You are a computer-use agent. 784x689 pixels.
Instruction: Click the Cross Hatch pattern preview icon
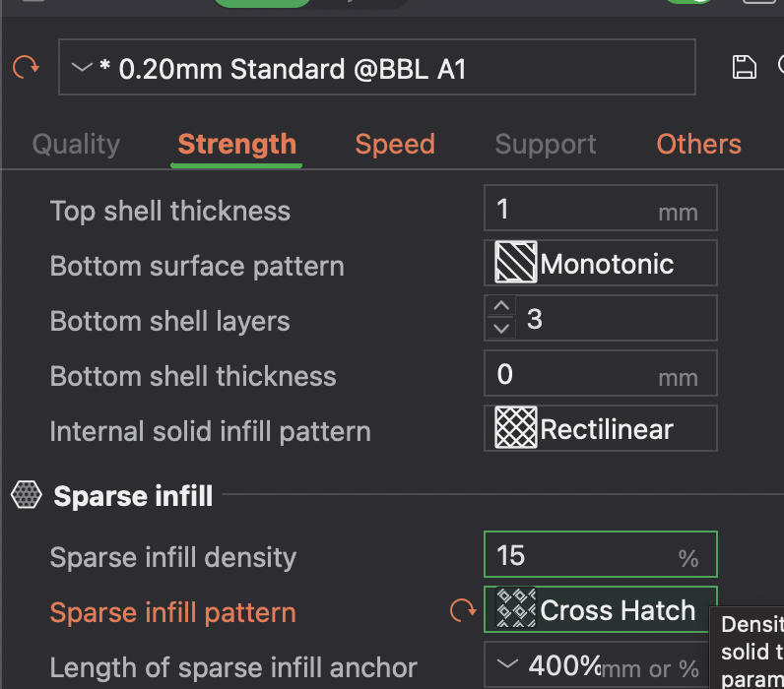(x=516, y=610)
